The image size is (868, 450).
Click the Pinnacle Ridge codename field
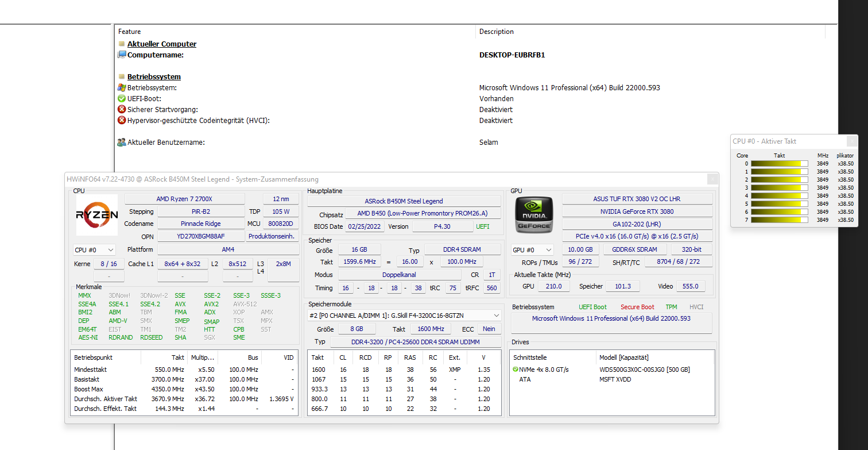tap(201, 224)
